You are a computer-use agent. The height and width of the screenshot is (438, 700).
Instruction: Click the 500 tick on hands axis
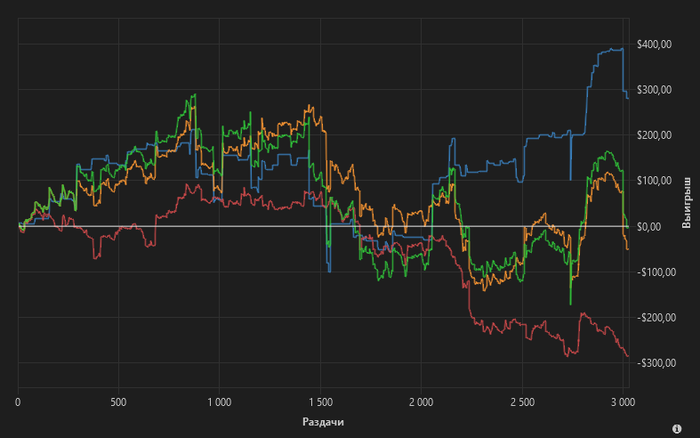click(118, 402)
